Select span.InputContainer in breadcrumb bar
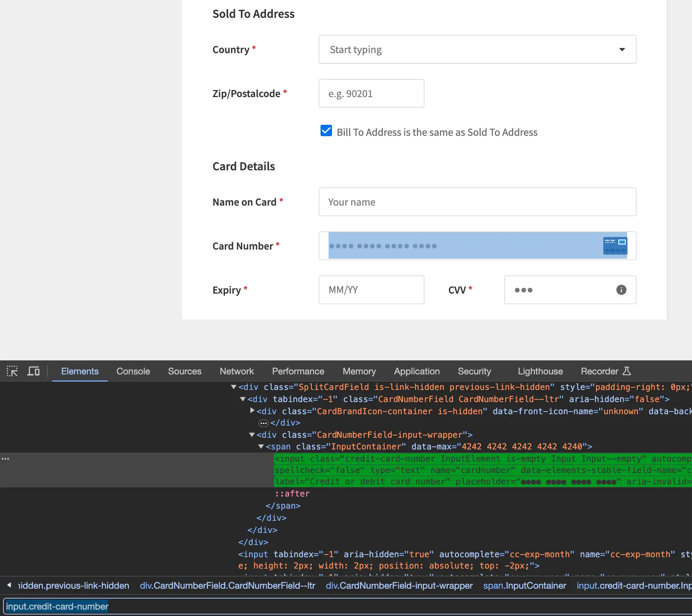The height and width of the screenshot is (616, 692). (x=524, y=586)
